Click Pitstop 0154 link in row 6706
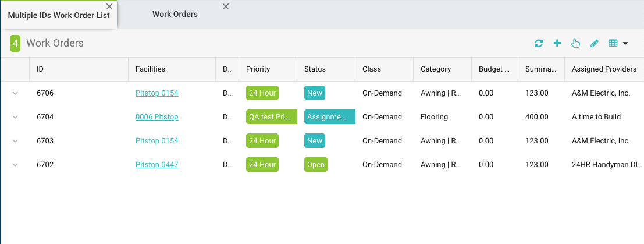Image resolution: width=644 pixels, height=244 pixels. tap(156, 93)
